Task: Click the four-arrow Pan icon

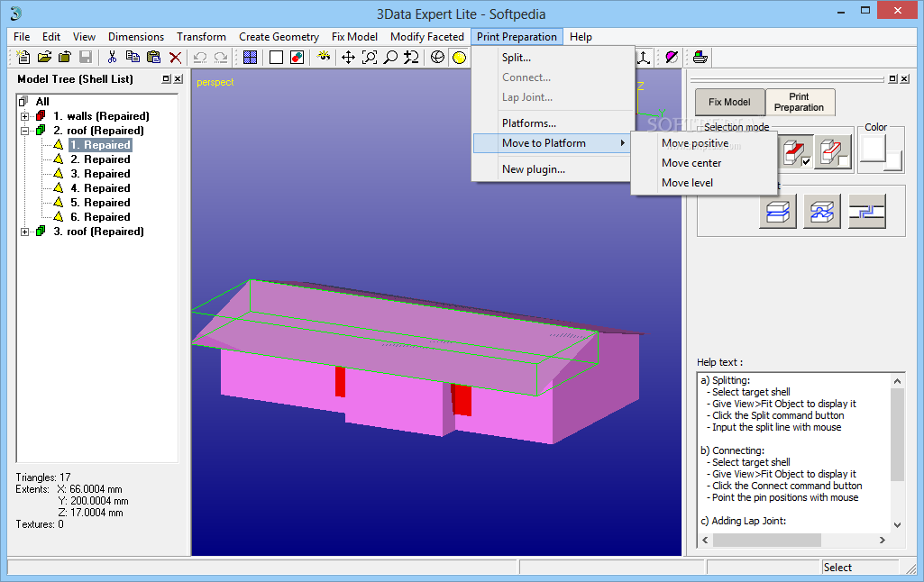Action: (x=348, y=57)
